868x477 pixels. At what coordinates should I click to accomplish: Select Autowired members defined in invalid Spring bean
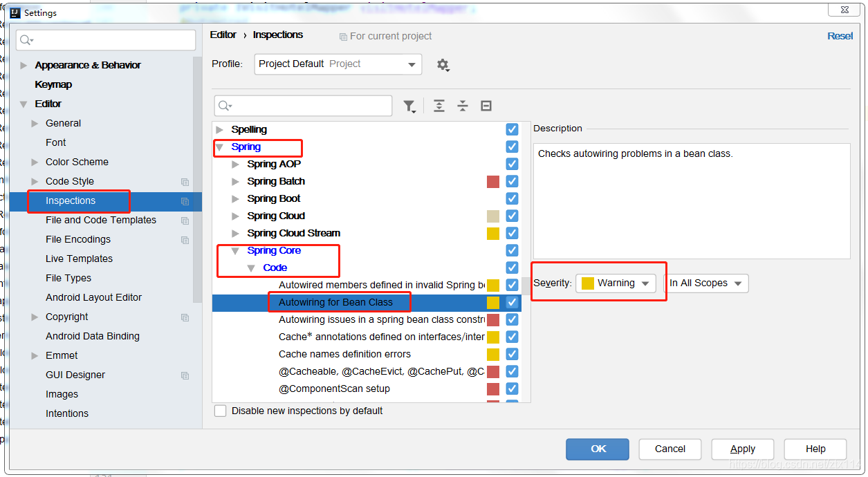pyautogui.click(x=382, y=285)
